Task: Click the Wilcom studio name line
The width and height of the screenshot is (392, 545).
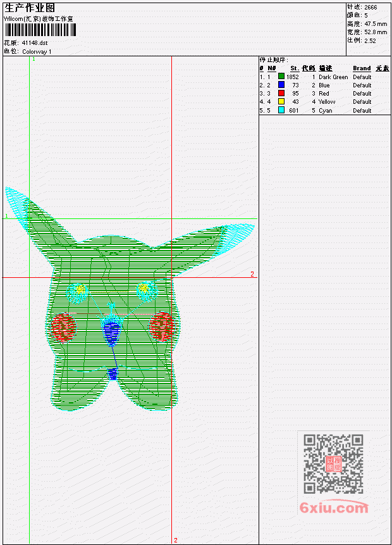Action: point(38,19)
